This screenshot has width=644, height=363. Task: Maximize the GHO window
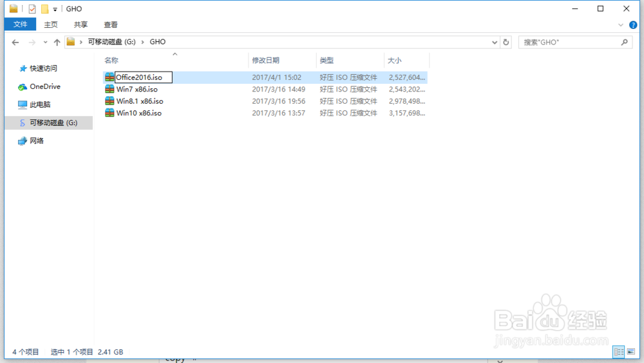coord(600,8)
